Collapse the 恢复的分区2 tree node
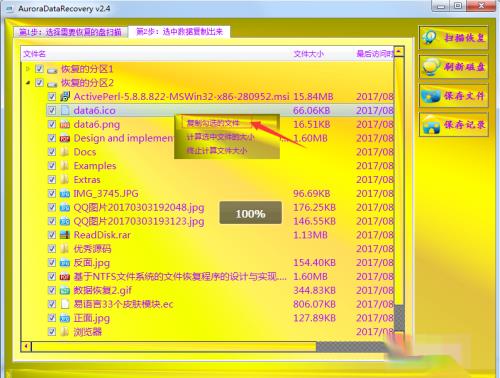Image resolution: width=500 pixels, height=378 pixels. click(28, 83)
